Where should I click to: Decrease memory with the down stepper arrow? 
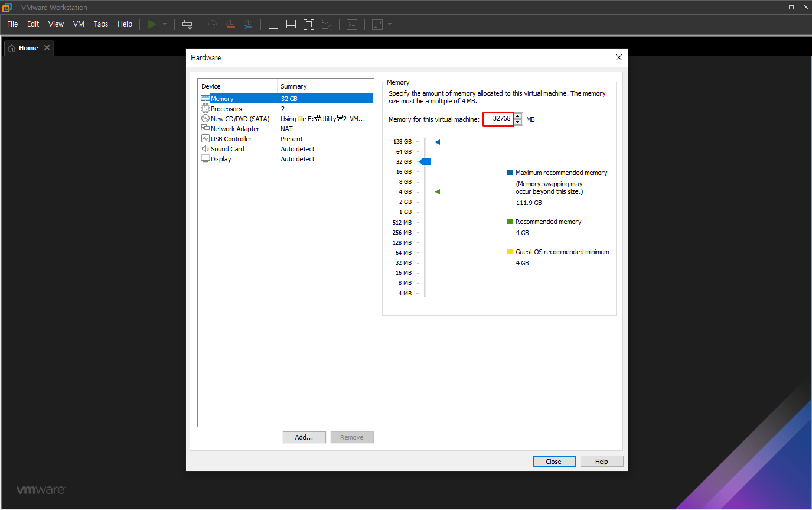click(x=518, y=122)
